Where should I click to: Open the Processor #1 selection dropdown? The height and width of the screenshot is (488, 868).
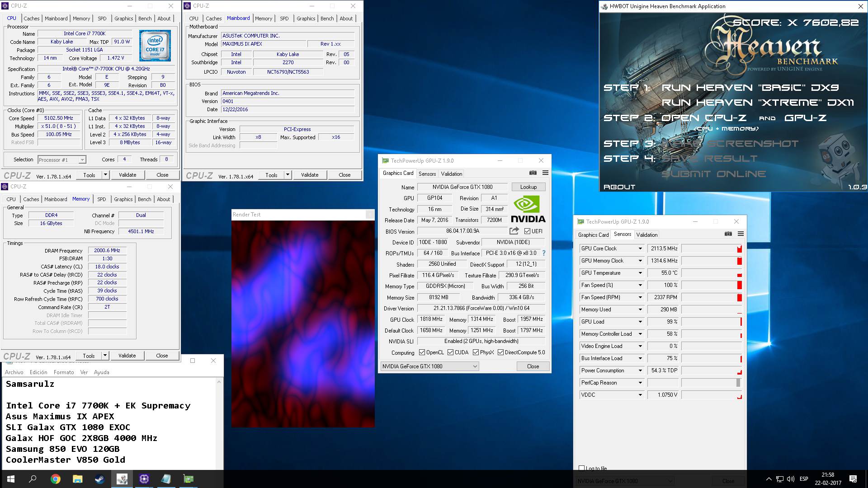pos(62,160)
